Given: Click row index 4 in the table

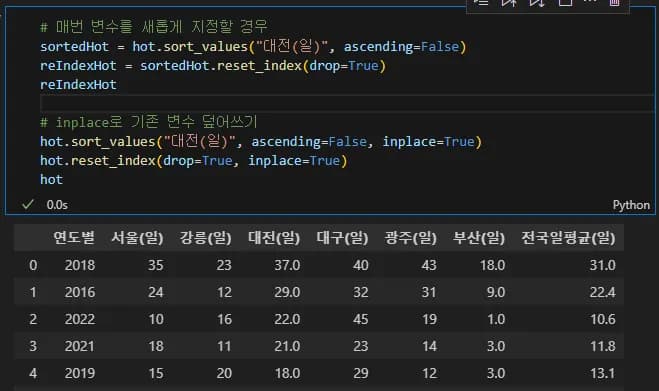Looking at the screenshot, I should 33,373.
